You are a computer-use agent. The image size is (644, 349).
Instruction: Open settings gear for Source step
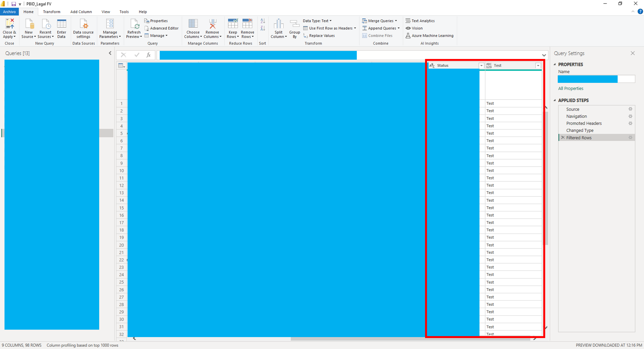pos(630,109)
